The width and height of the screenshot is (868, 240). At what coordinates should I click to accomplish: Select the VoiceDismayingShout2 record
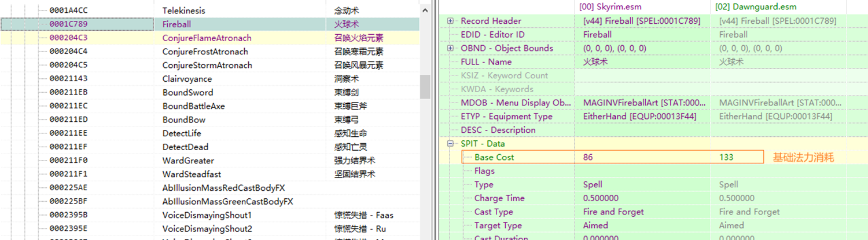pyautogui.click(x=210, y=228)
